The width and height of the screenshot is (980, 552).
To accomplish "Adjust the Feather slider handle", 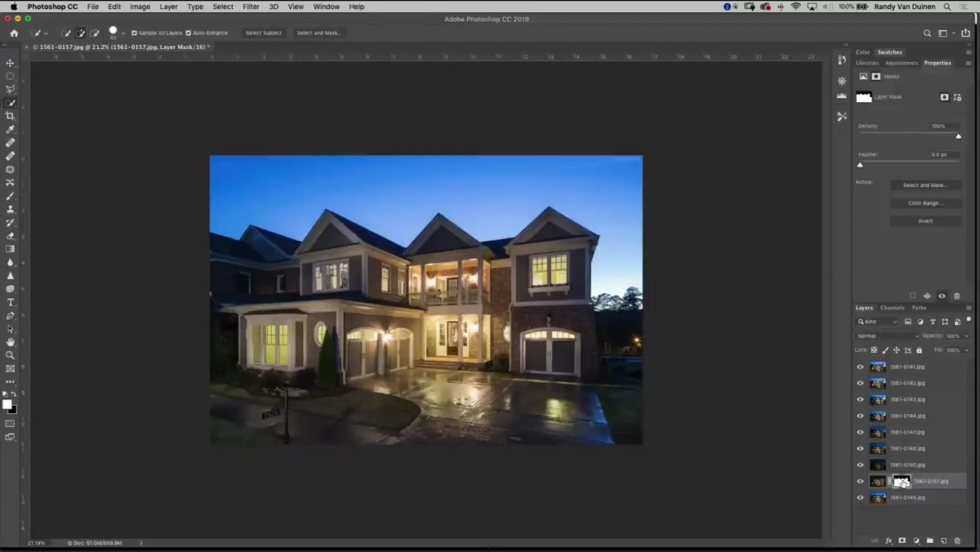I will click(x=860, y=165).
